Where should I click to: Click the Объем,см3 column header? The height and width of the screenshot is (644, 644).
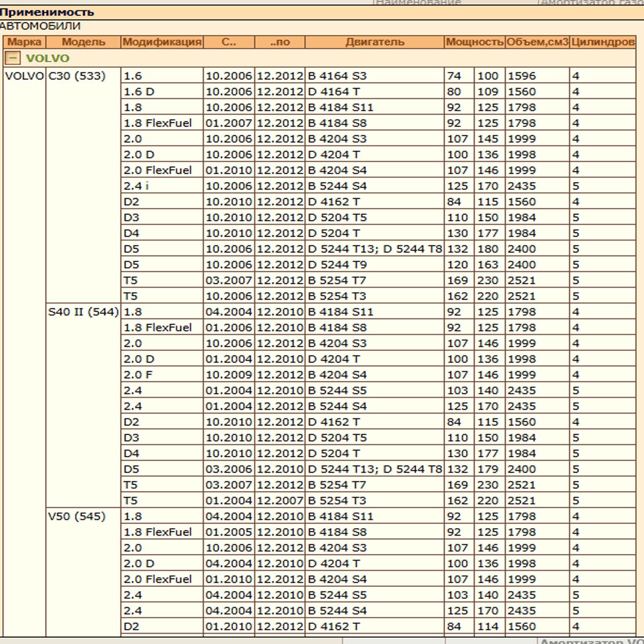click(x=537, y=42)
